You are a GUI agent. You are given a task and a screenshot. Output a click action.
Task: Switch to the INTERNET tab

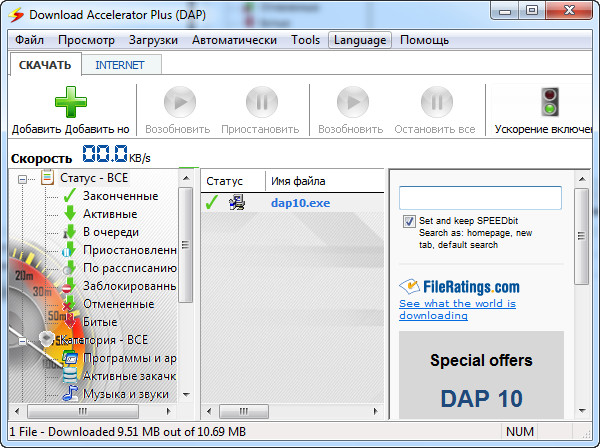120,65
